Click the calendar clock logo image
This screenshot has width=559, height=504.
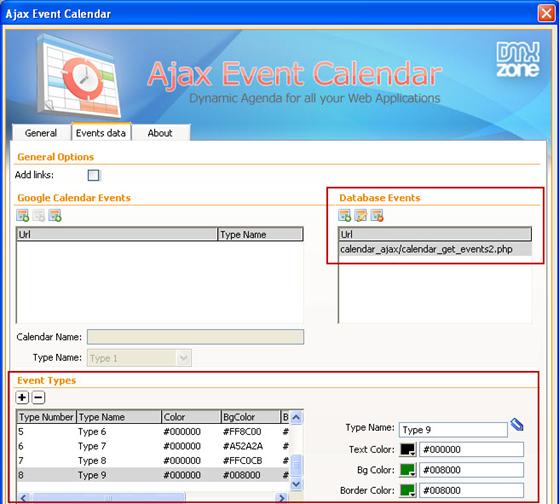coord(79,76)
